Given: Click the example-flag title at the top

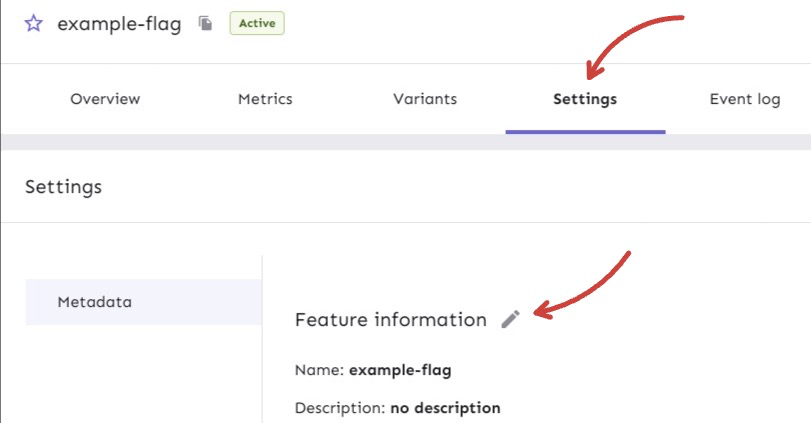Looking at the screenshot, I should point(119,24).
